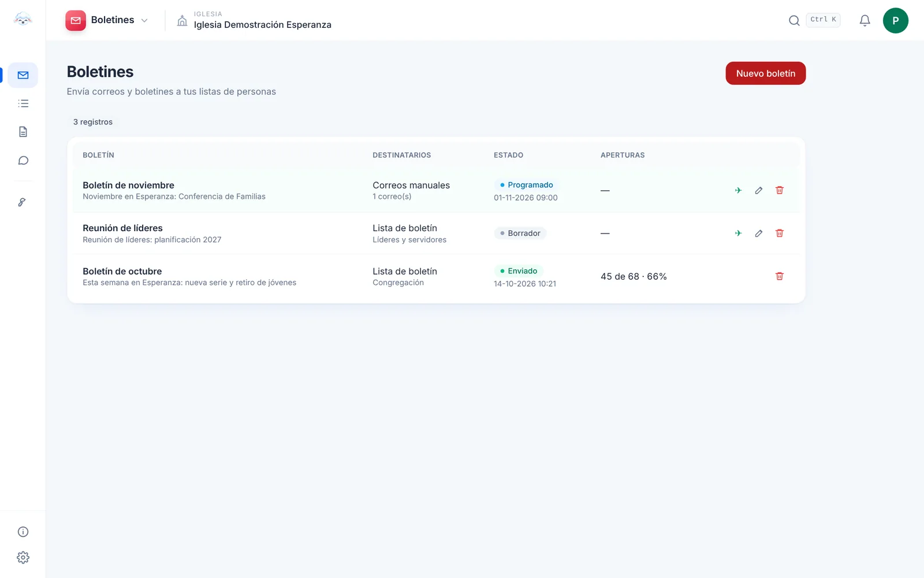924x578 pixels.
Task: Click the Borrador status badge
Action: (520, 233)
